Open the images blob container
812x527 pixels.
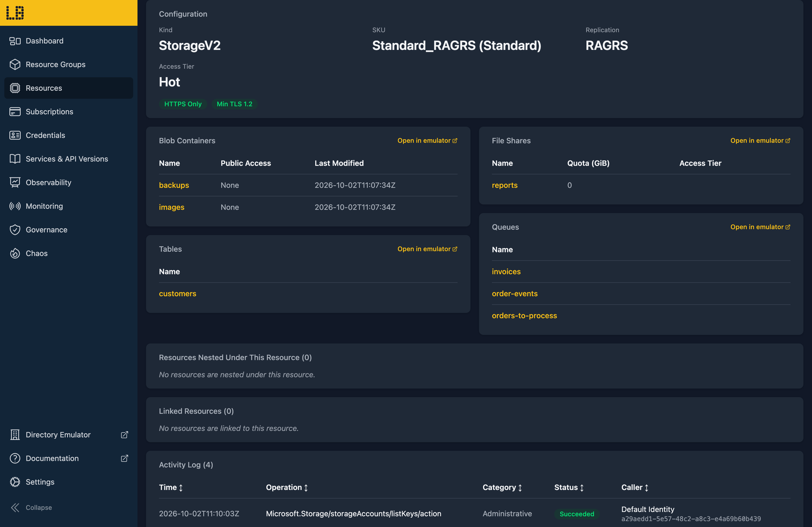(172, 207)
